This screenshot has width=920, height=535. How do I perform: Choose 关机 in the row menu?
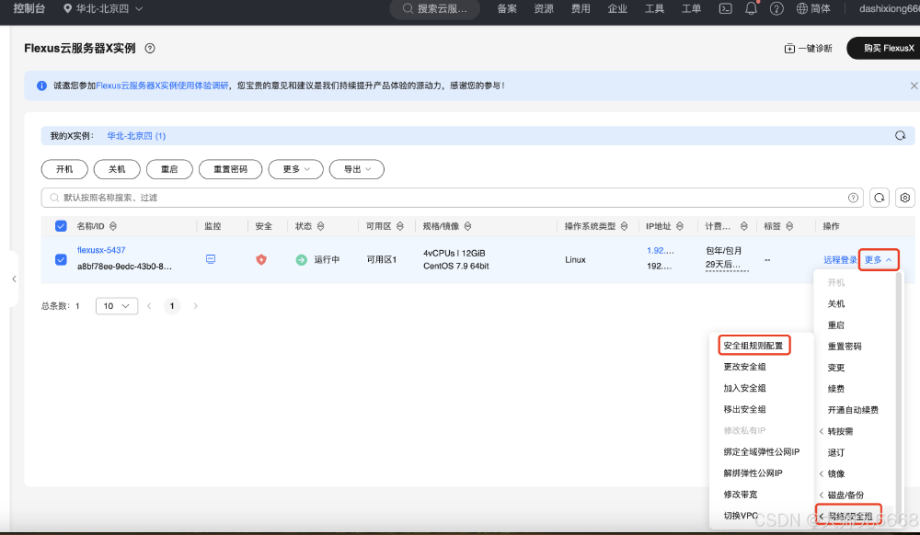(x=836, y=303)
